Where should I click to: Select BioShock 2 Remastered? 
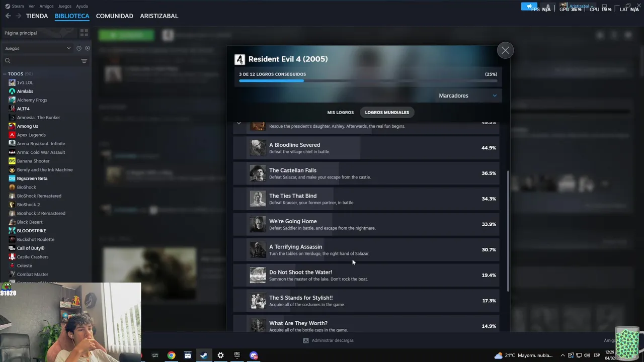click(x=41, y=213)
